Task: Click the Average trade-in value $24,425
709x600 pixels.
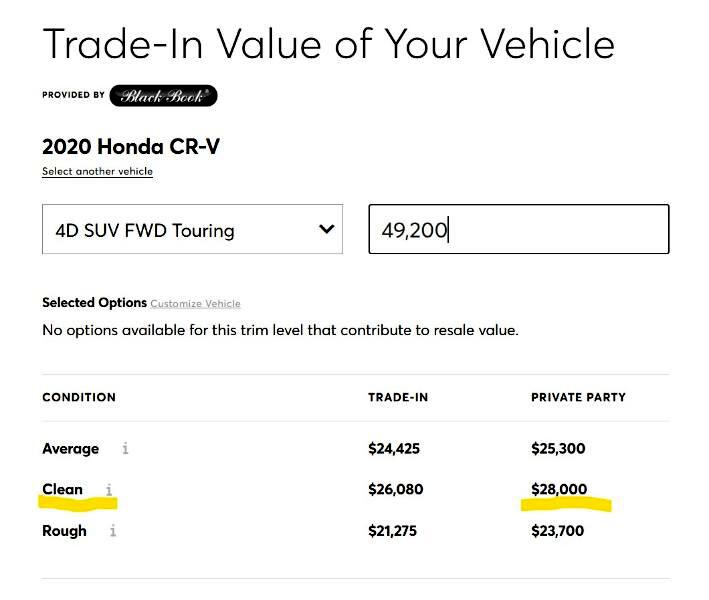Action: pyautogui.click(x=394, y=449)
